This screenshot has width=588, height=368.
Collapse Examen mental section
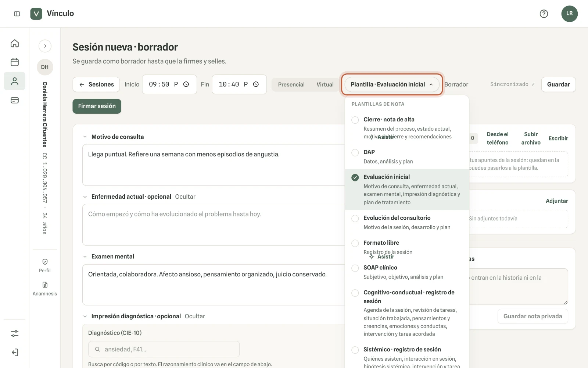[85, 256]
